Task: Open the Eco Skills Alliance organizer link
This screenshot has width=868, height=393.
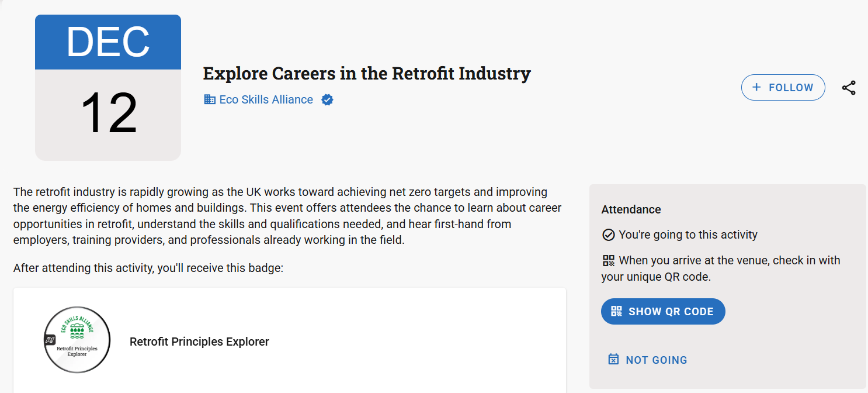Action: tap(266, 100)
